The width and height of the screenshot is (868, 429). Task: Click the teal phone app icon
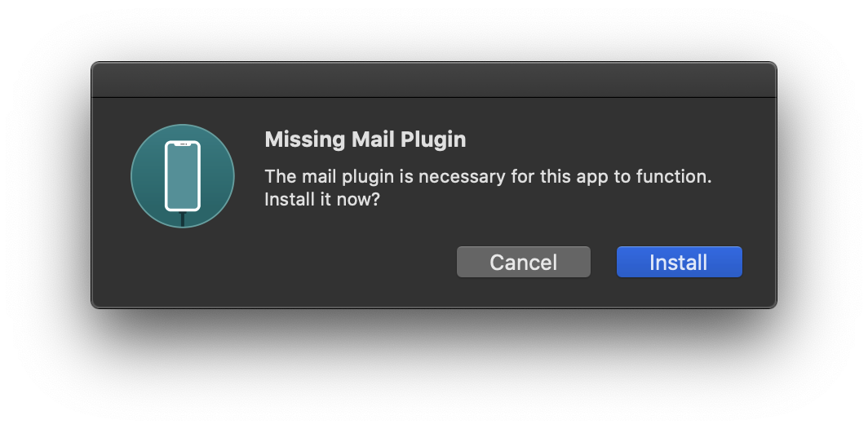click(x=183, y=176)
